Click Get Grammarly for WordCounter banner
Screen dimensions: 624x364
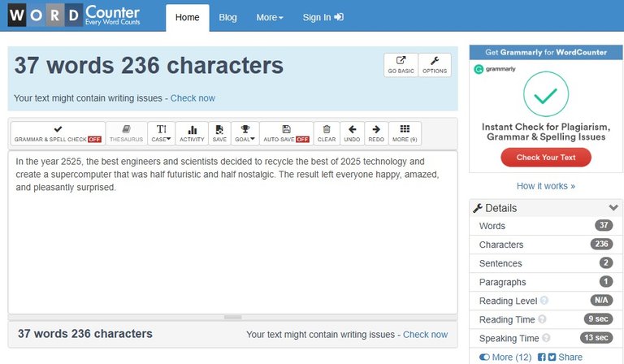coord(546,53)
